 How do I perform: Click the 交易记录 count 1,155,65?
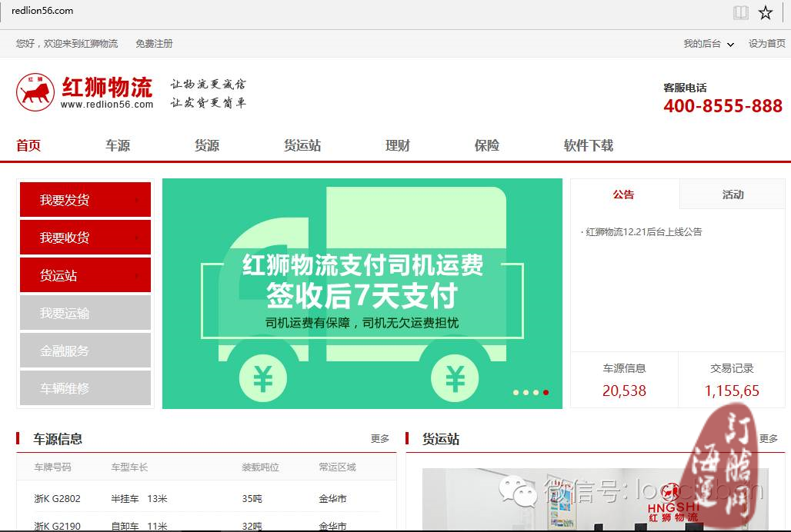tap(732, 391)
